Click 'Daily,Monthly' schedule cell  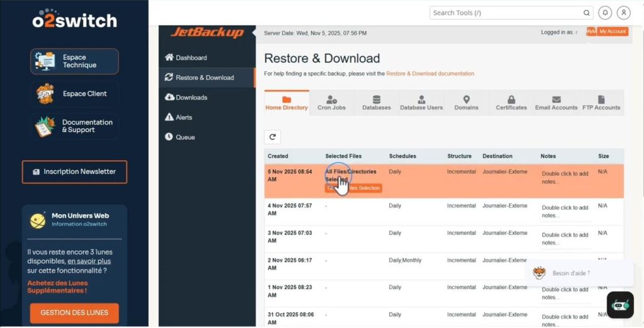click(x=405, y=260)
